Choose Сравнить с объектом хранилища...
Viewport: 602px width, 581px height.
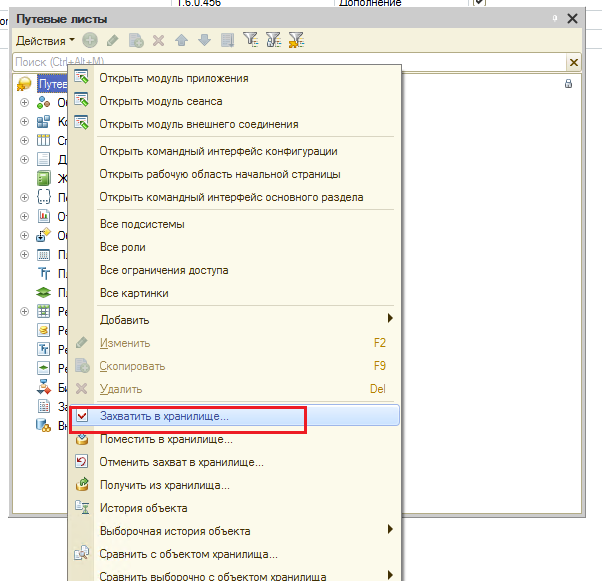point(235,554)
